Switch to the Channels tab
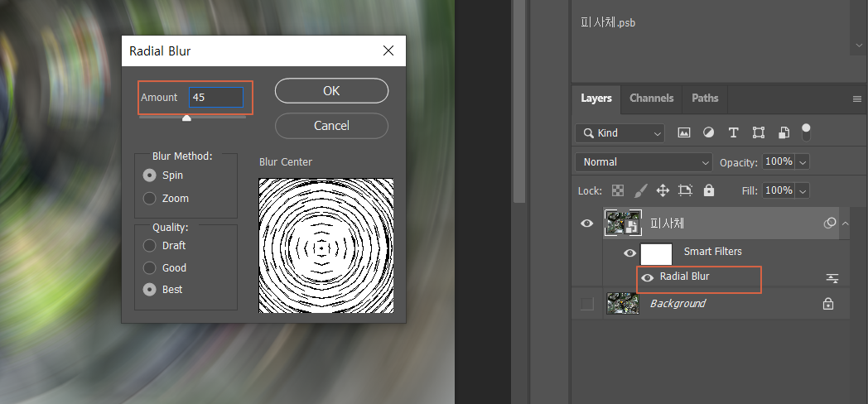This screenshot has height=404, width=868. (652, 99)
